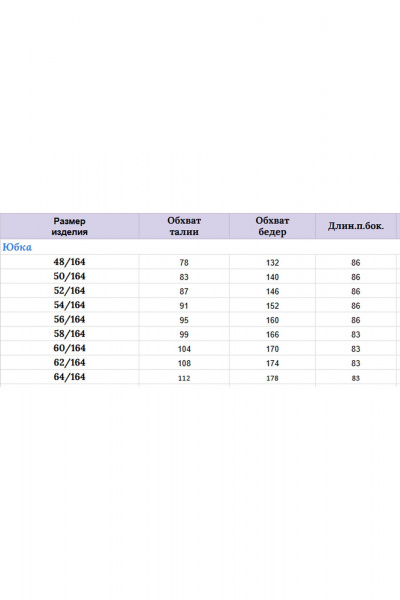Select the size cell 48/164

tap(69, 262)
